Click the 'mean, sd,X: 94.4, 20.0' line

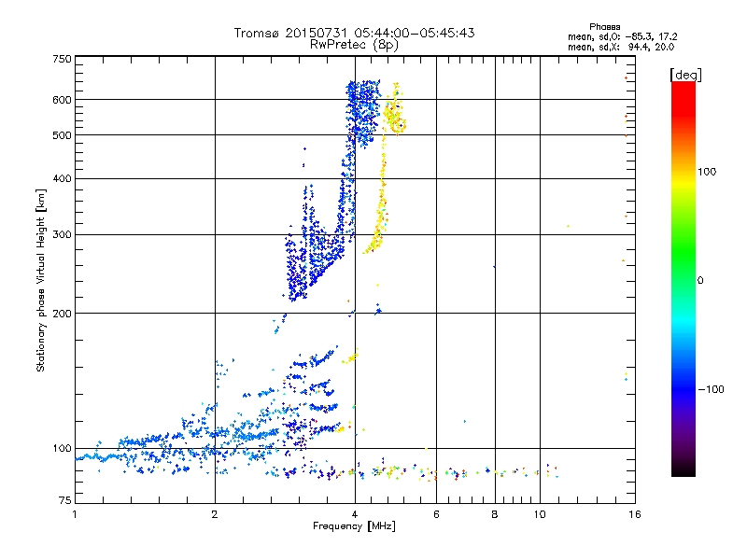[621, 47]
